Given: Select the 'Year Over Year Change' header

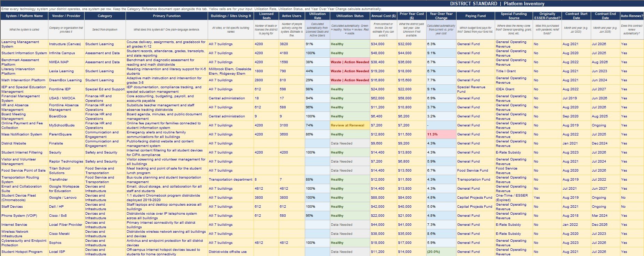Looking at the screenshot, I should (441, 16).
